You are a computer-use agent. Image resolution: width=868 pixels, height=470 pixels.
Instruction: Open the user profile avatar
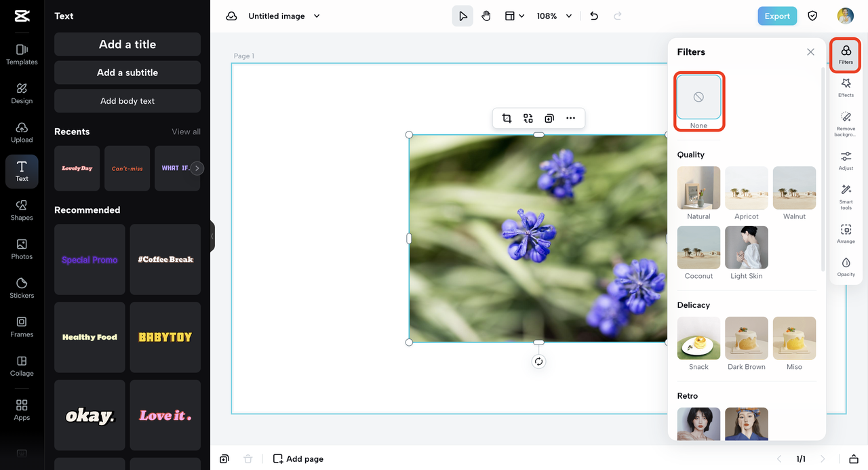pyautogui.click(x=845, y=16)
